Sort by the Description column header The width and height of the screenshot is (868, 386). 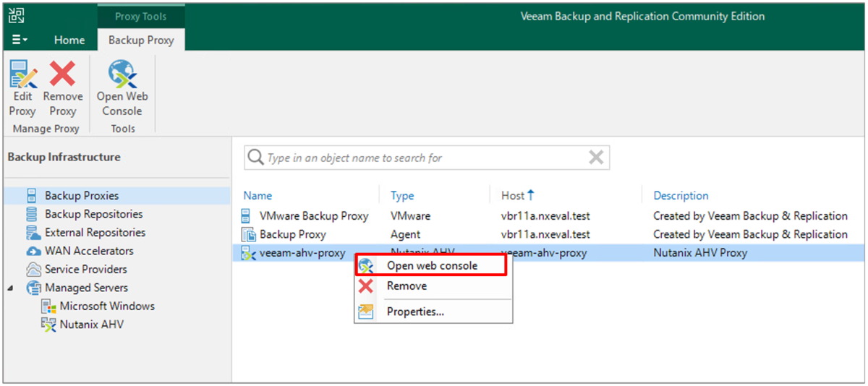tap(681, 195)
